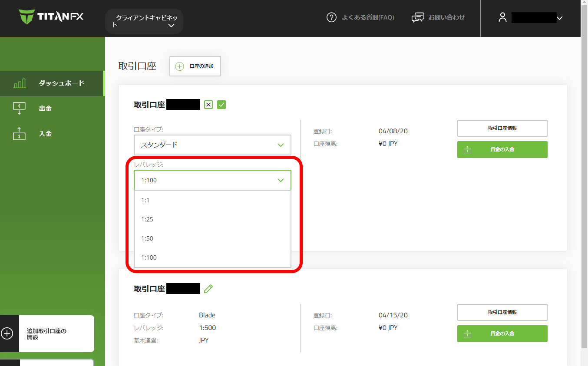
Task: Choose 1:1 leverage option
Action: pos(212,200)
